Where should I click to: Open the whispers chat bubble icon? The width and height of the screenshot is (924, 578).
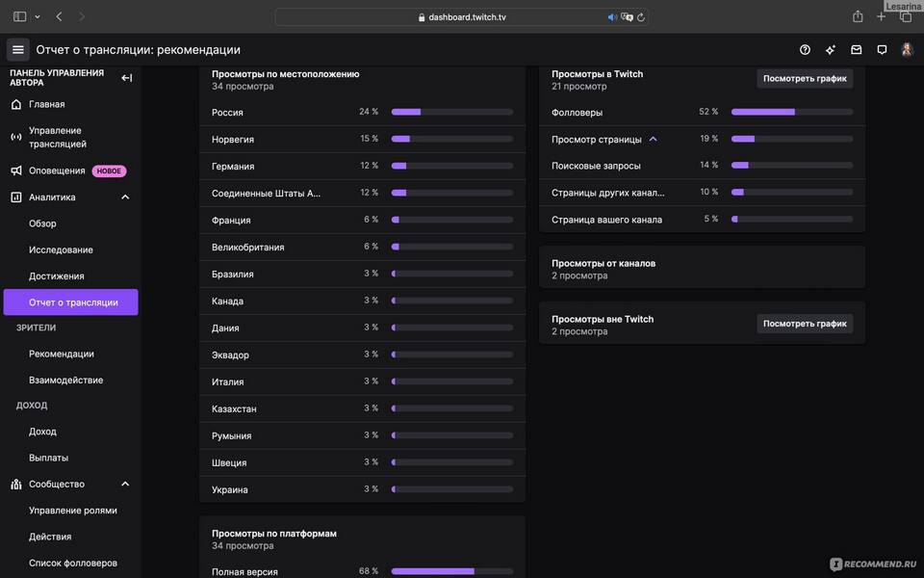[x=881, y=50]
